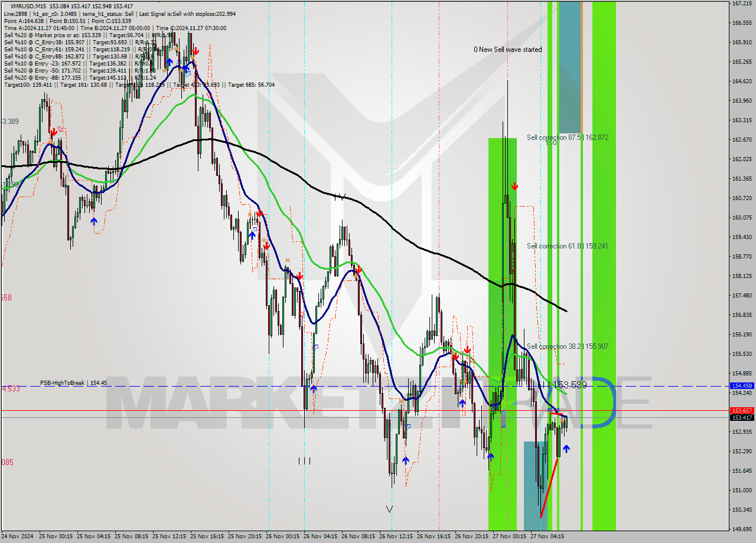756x543 pixels.
Task: Click the 'I I I' wave marker near 152.290
Action: (304, 460)
